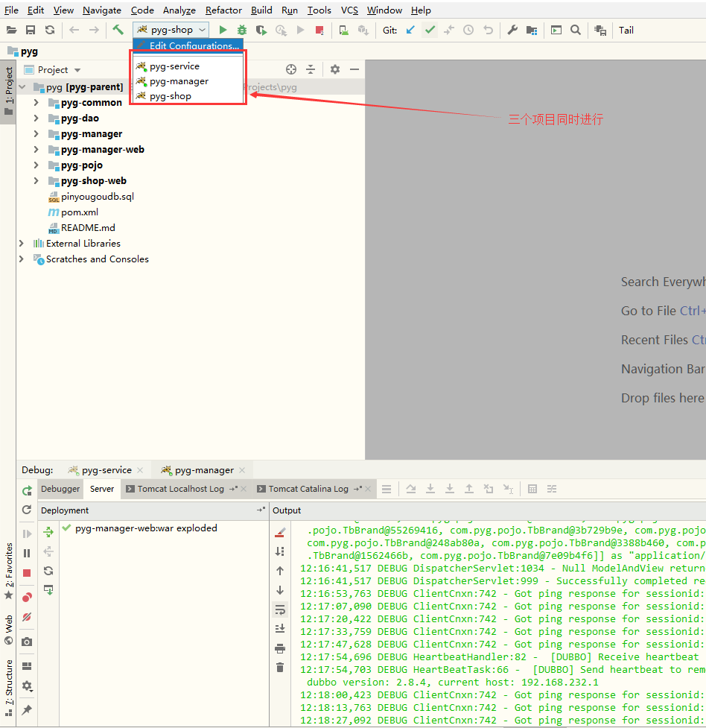Collapse all in Project panel
Screen dimensions: 706x728
click(311, 69)
